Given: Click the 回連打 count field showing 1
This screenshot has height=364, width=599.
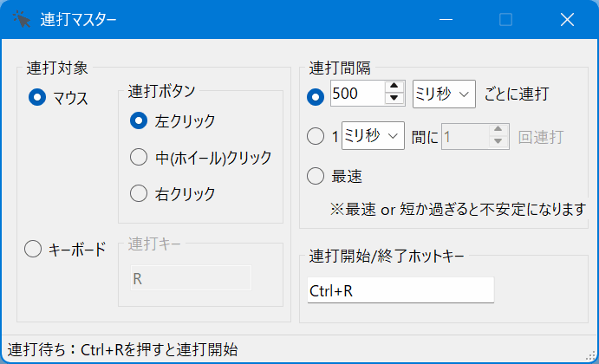Looking at the screenshot, I should (x=466, y=136).
